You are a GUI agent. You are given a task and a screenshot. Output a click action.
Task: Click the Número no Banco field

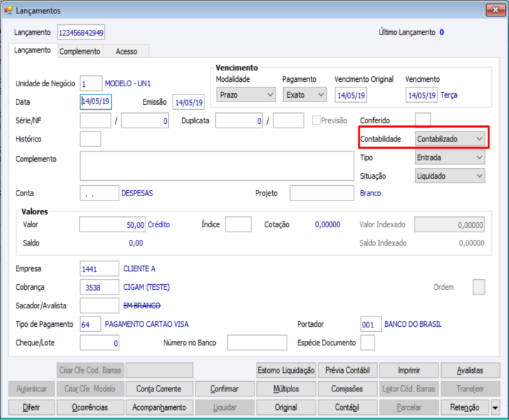pyautogui.click(x=257, y=343)
